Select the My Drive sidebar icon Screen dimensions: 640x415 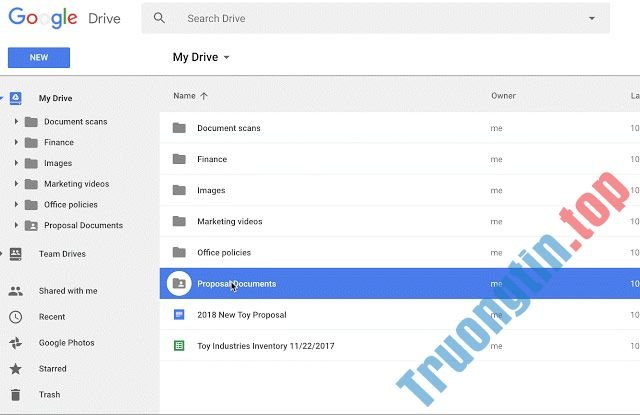[x=16, y=98]
